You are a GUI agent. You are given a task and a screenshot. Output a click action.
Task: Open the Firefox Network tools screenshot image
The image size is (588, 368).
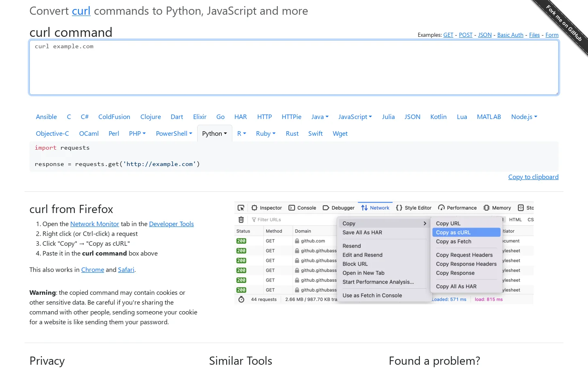click(x=384, y=253)
